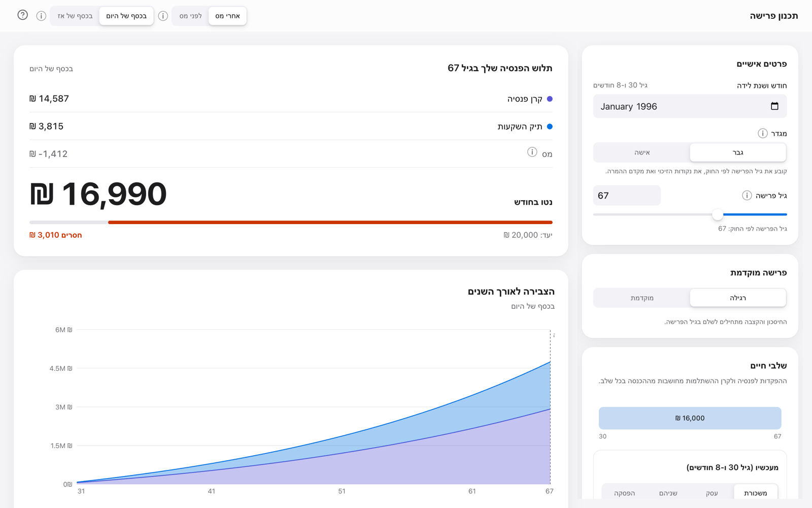Click info icon next to בכסף של אז toggle
Screen dimensions: 812x508
(41, 16)
